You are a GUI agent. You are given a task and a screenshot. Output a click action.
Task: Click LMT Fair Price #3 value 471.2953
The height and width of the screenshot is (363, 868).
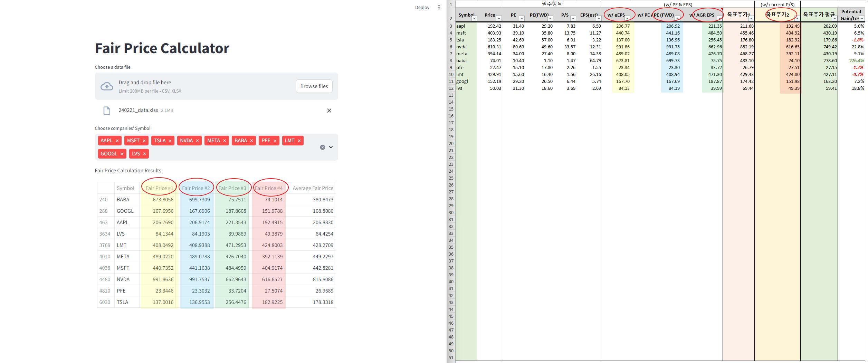click(x=231, y=245)
